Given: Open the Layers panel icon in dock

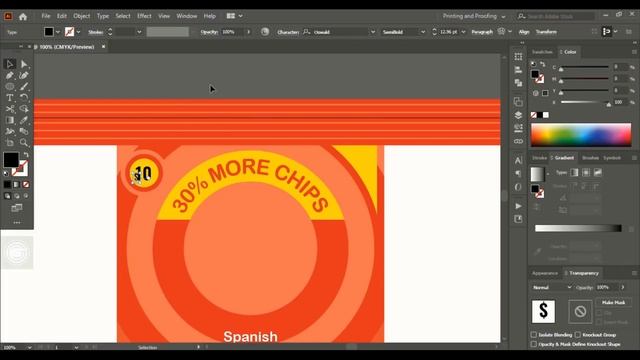Looking at the screenshot, I should point(518,115).
